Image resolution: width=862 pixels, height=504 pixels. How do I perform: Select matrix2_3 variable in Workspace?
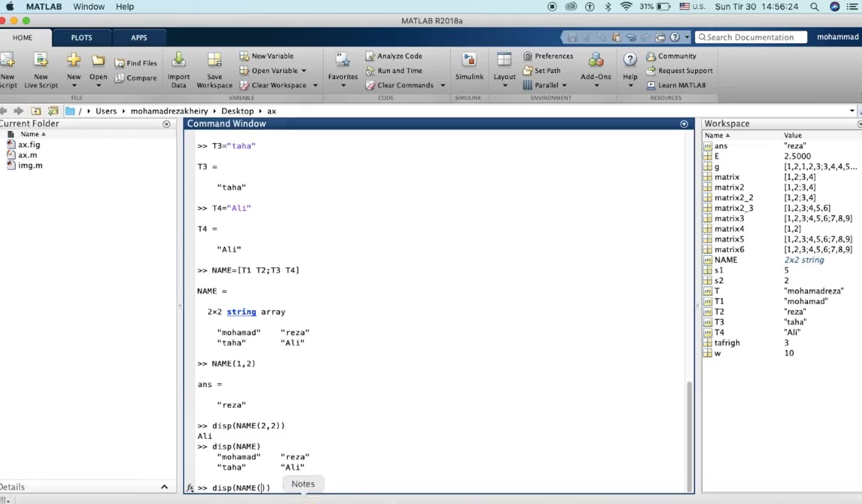click(x=734, y=208)
